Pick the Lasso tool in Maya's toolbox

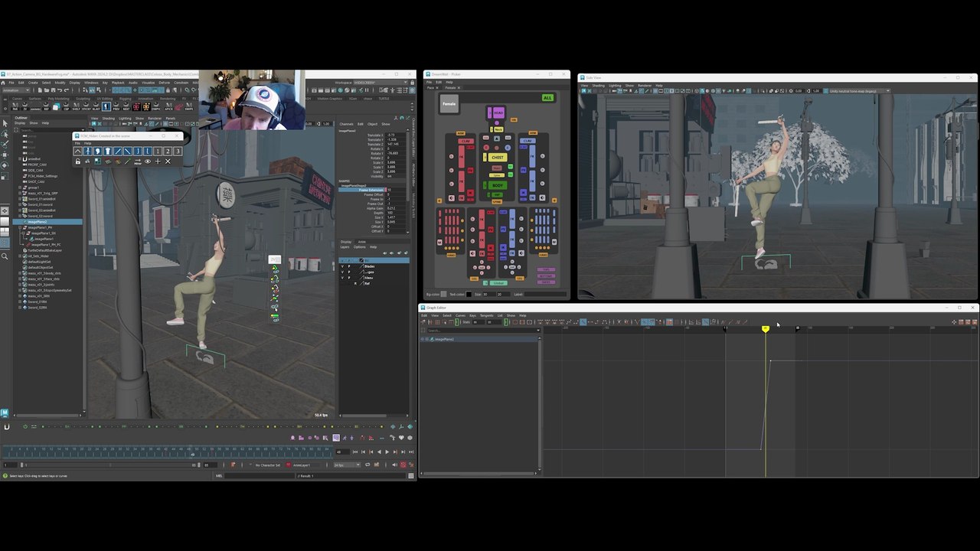(x=5, y=134)
